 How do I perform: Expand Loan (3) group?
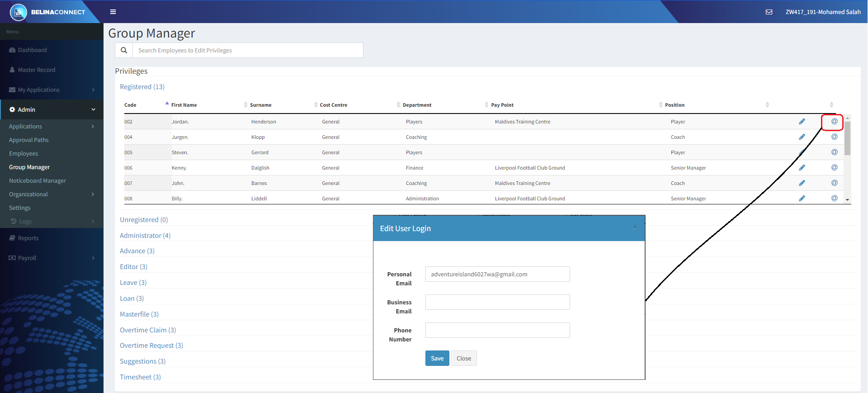[132, 298]
